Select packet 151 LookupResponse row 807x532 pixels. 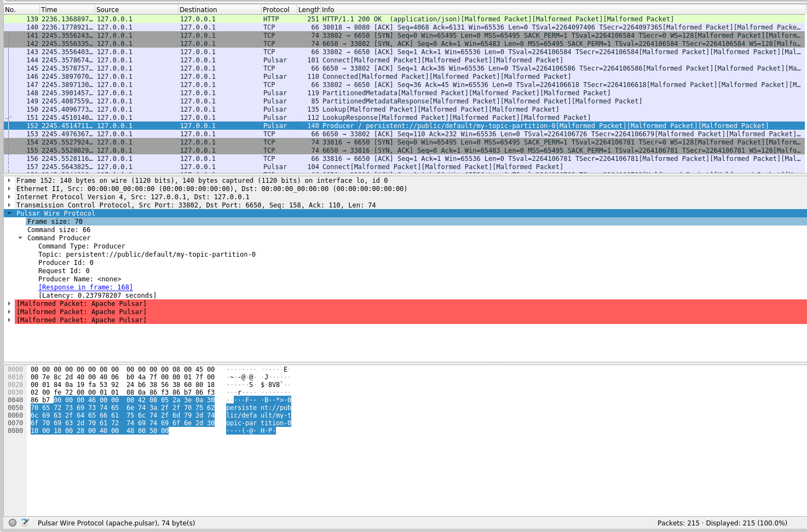coord(404,117)
